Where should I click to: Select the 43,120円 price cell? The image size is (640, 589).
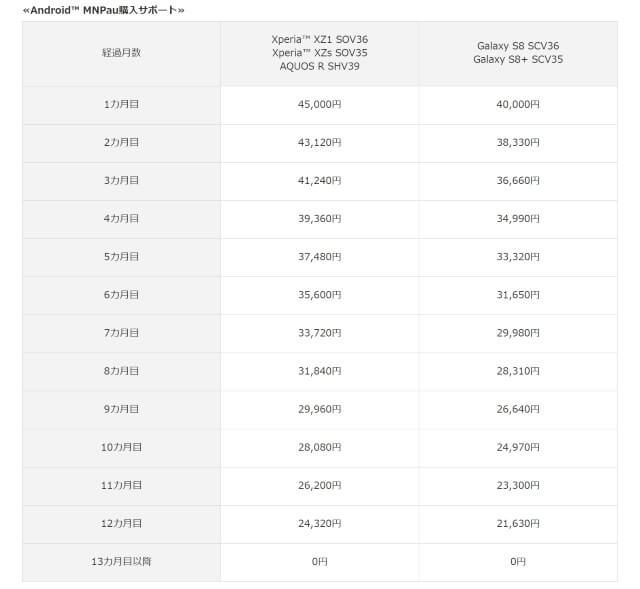click(320, 142)
